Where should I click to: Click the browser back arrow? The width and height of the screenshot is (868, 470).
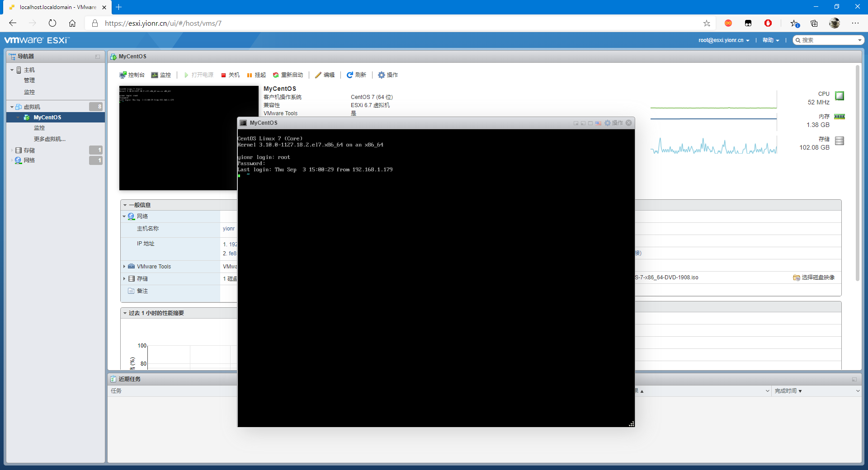click(13, 23)
